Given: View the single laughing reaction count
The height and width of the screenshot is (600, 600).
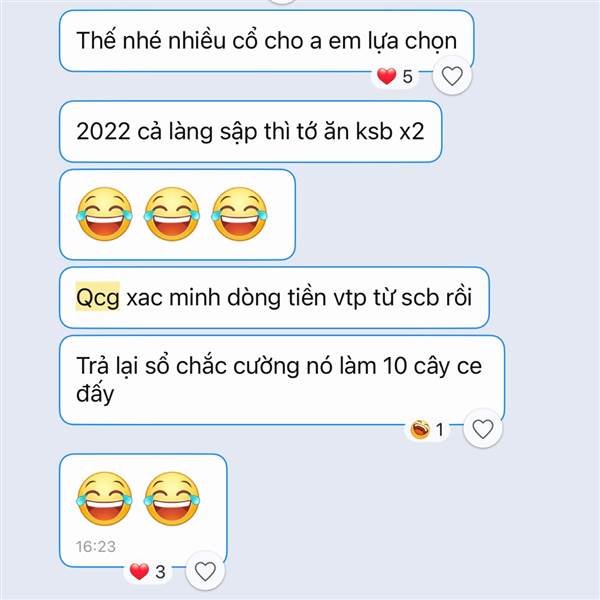Looking at the screenshot, I should point(427,429).
